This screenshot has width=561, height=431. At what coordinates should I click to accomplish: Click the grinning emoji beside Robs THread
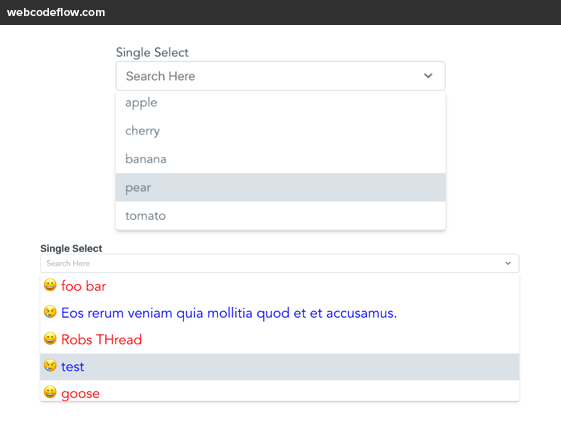(x=50, y=338)
